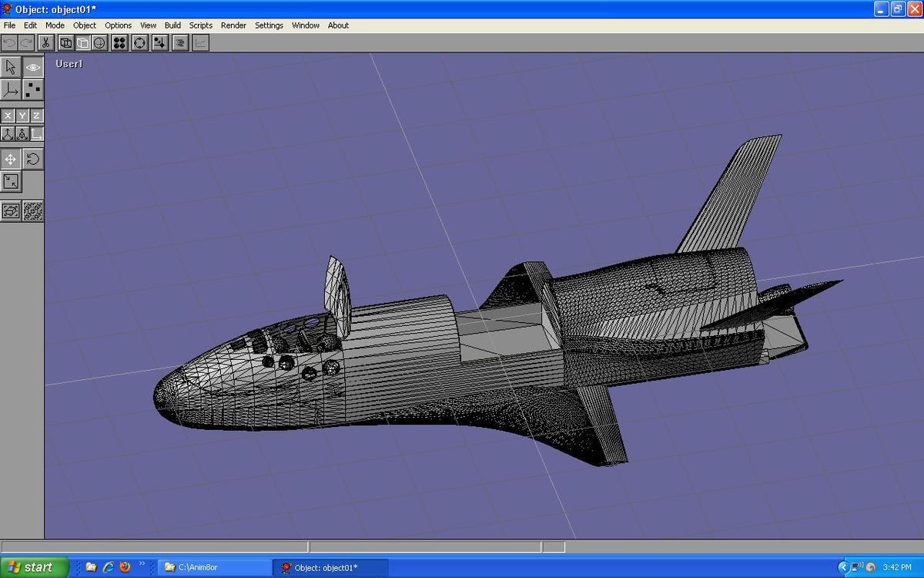Click the Redo toolbar icon
This screenshot has width=924, height=578.
[27, 43]
